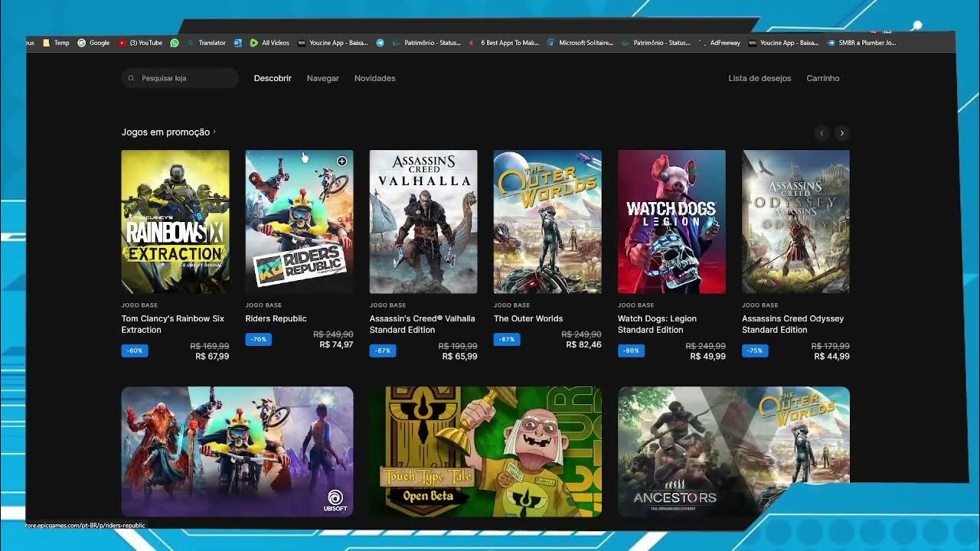This screenshot has width=980, height=551.
Task: Open Rainbow Six Extraction cover art
Action: coord(175,222)
